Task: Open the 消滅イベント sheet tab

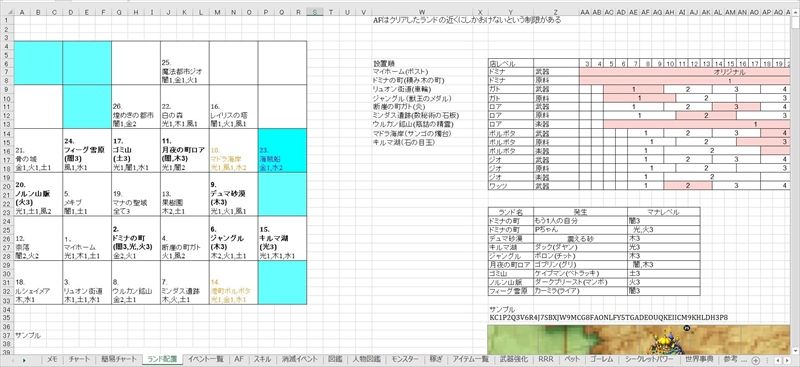Action: pos(300,359)
